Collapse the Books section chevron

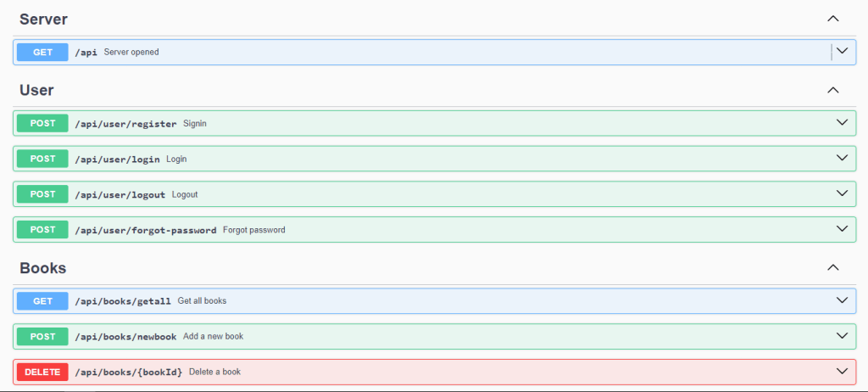[x=832, y=267]
